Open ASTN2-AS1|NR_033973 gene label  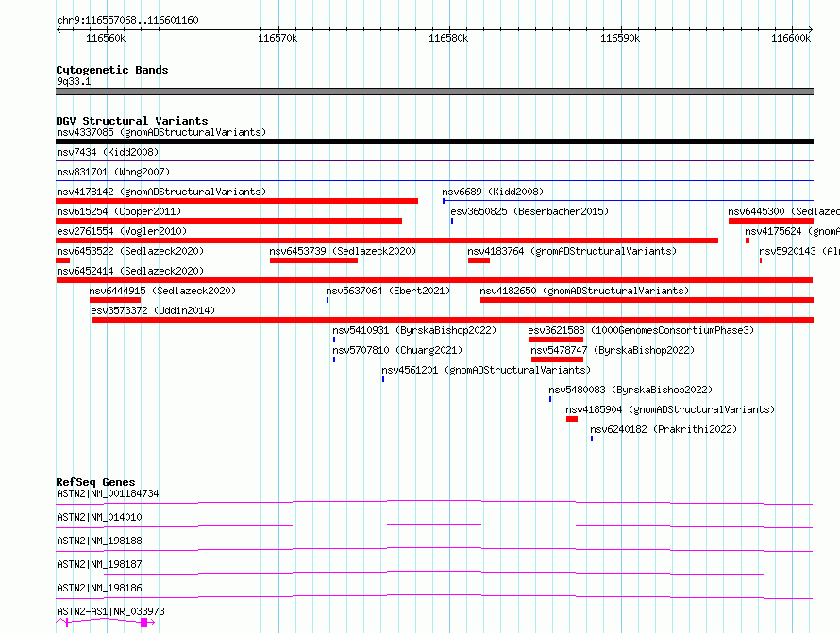[110, 611]
